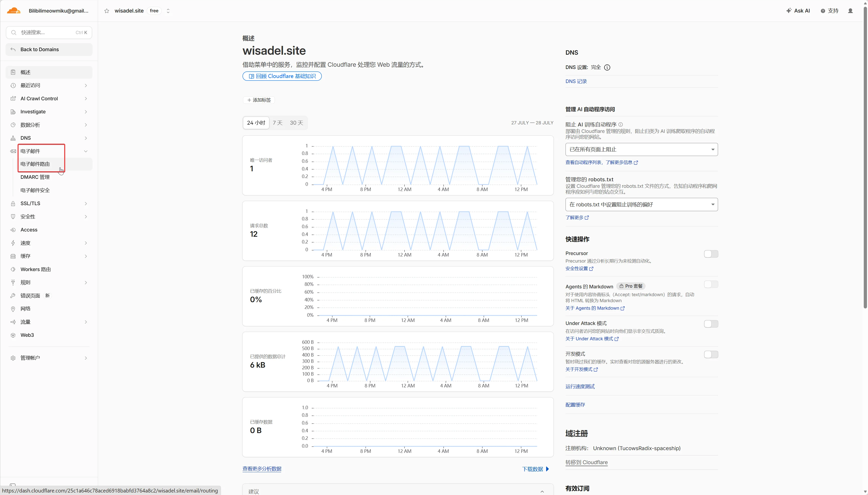Switch to the 24 小时 tab

point(256,123)
